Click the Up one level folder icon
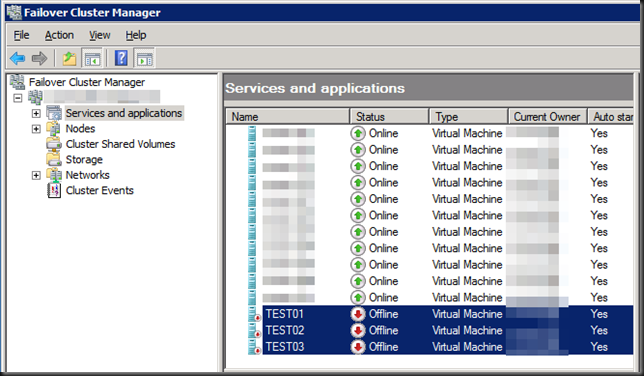Image resolution: width=644 pixels, height=376 pixels. (69, 58)
